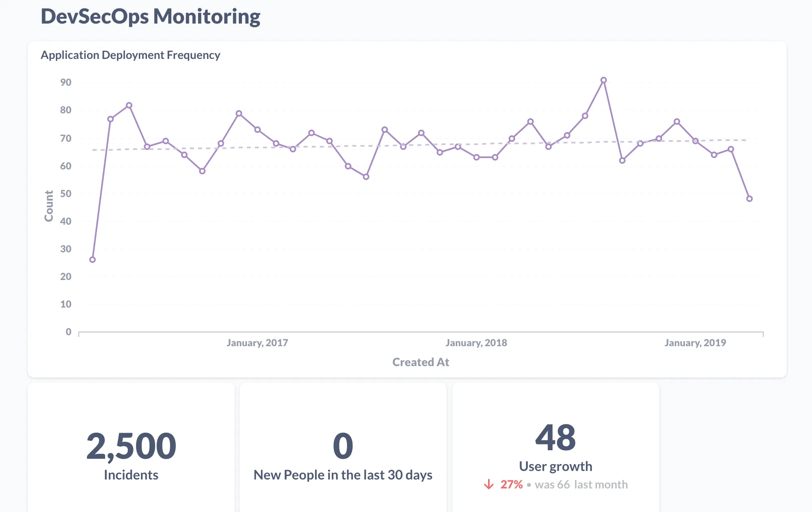Viewport: 812px width, 512px height.
Task: Click the second peak point at 82
Action: point(129,105)
